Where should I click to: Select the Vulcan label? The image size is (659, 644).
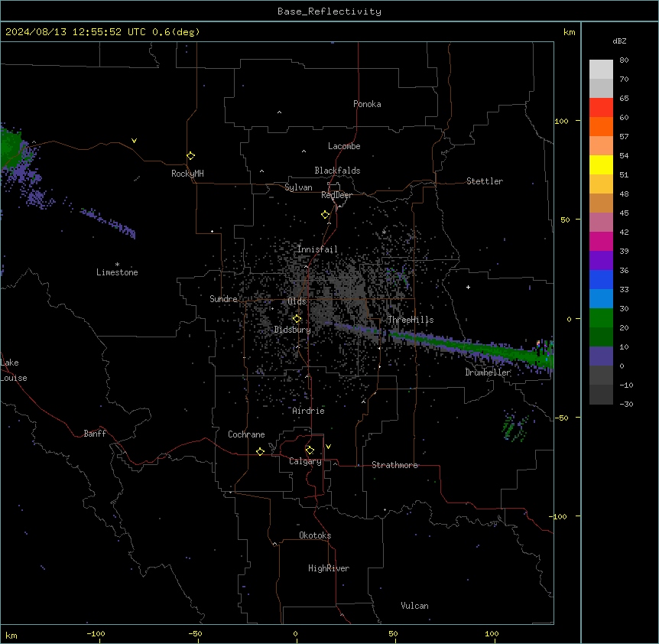pos(415,606)
